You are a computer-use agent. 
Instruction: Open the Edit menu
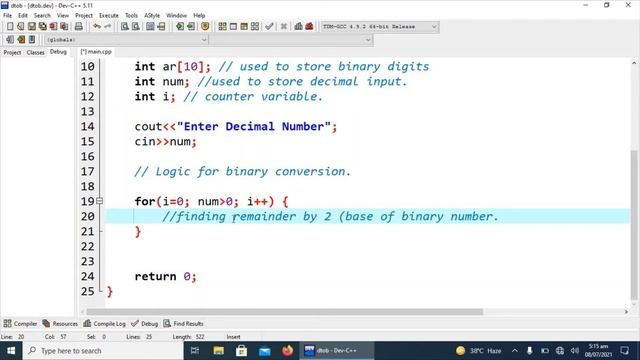23,16
